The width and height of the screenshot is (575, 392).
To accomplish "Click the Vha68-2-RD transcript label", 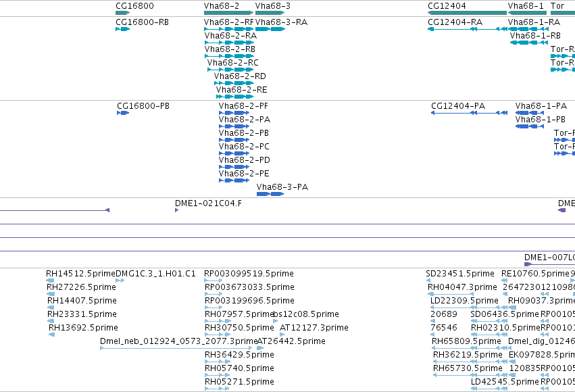I will click(x=240, y=76).
